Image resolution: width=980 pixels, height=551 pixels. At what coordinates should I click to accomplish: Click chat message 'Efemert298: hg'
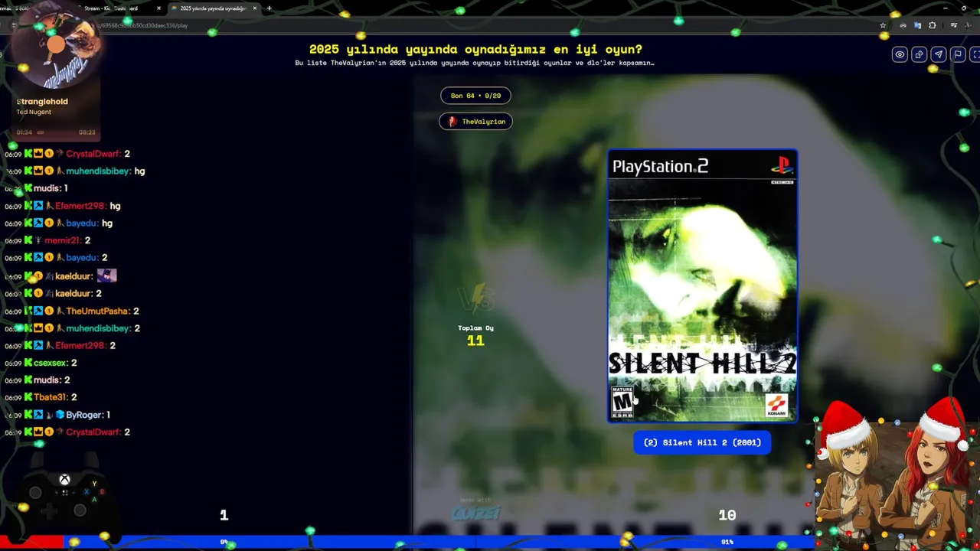pos(63,206)
